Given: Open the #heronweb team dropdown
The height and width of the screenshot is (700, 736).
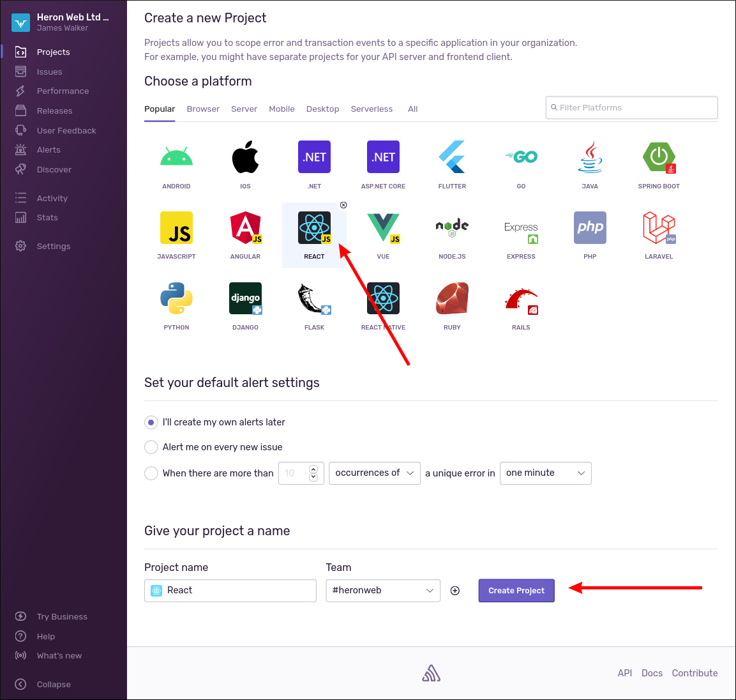Looking at the screenshot, I should [x=383, y=591].
